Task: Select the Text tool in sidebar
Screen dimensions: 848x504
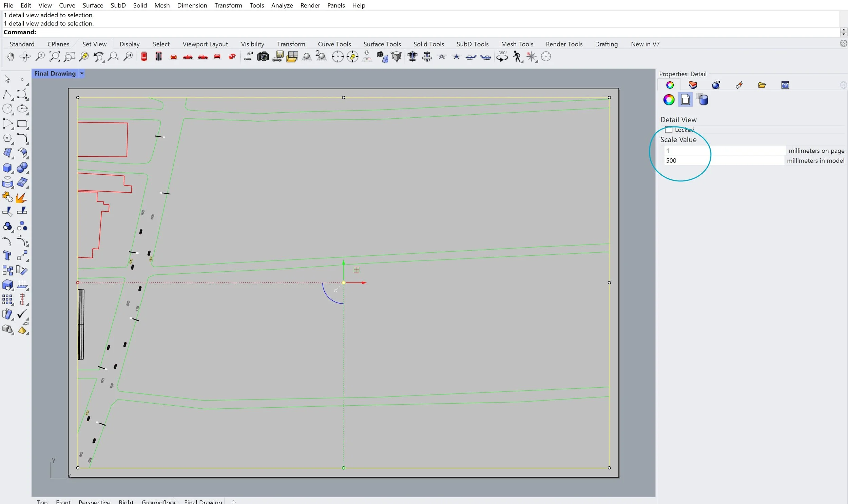Action: [x=7, y=255]
